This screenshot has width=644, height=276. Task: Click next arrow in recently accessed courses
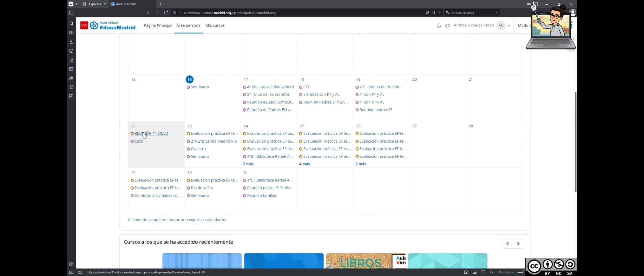518,244
